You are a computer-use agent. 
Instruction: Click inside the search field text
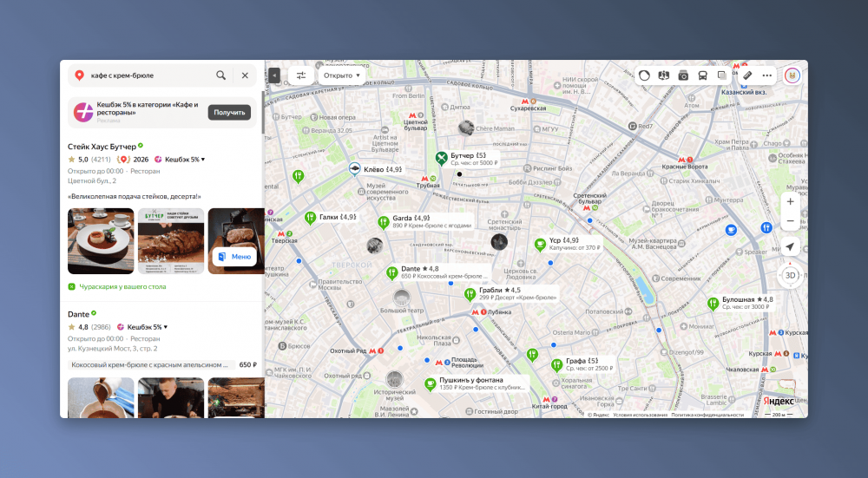click(122, 75)
